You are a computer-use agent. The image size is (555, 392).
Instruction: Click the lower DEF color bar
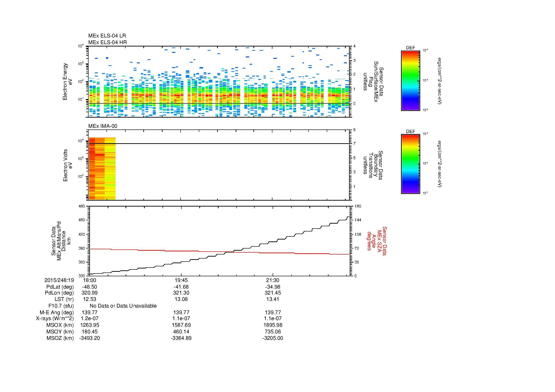click(x=410, y=164)
